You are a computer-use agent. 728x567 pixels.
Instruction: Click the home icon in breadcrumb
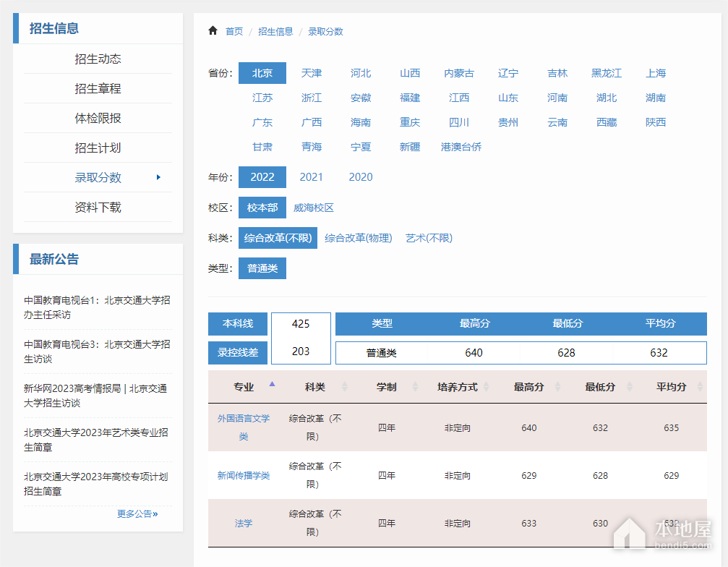(x=213, y=30)
